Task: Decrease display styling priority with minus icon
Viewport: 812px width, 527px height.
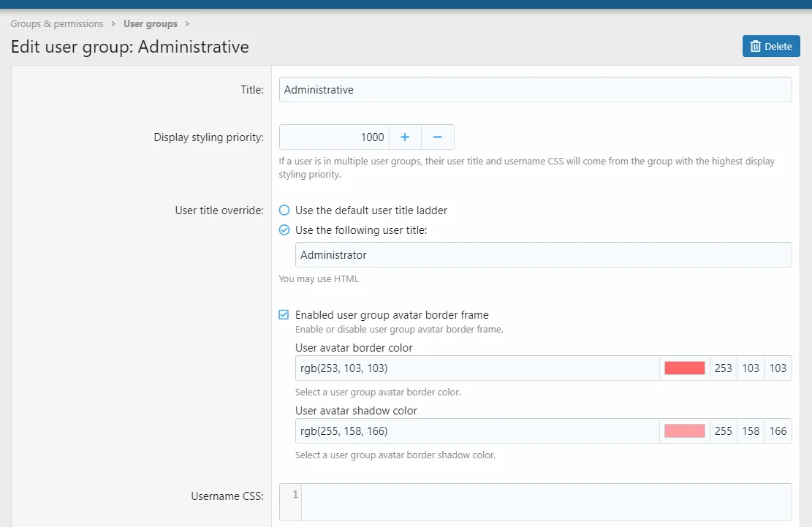Action: tap(437, 137)
